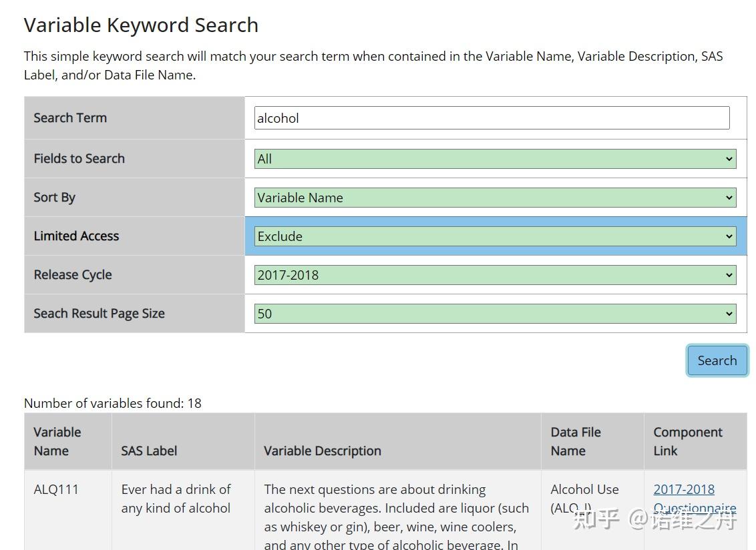Screen dimensions: 756x550
Task: Click the "Number of variables found" text
Action: point(113,403)
